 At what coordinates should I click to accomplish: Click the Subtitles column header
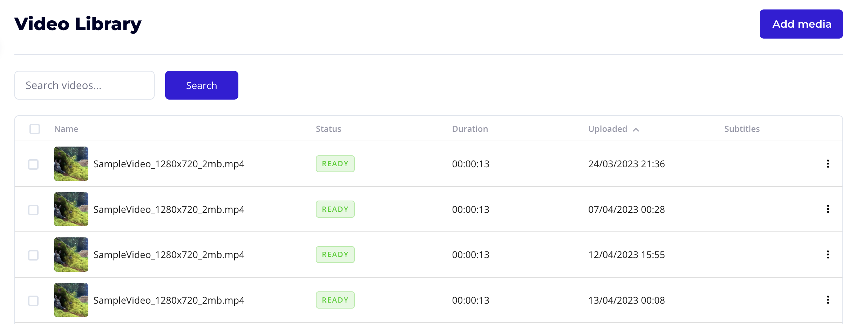point(742,129)
